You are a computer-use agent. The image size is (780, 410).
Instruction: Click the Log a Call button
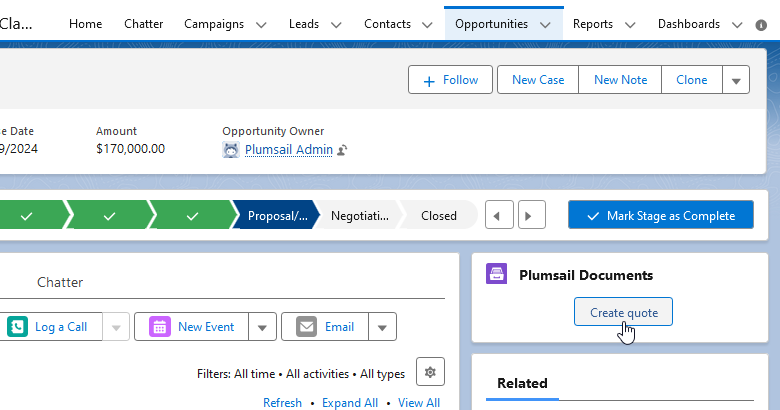click(51, 326)
